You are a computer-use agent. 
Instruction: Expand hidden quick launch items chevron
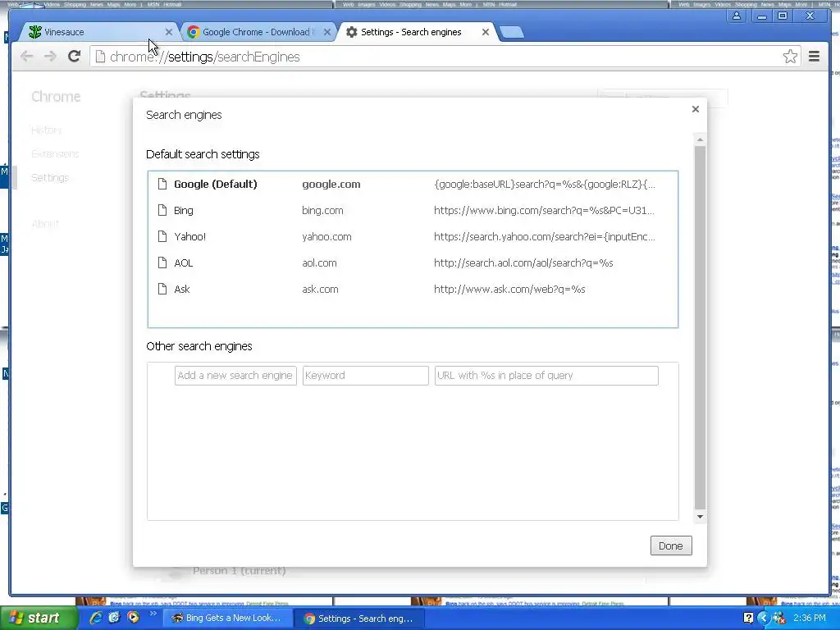coord(153,614)
